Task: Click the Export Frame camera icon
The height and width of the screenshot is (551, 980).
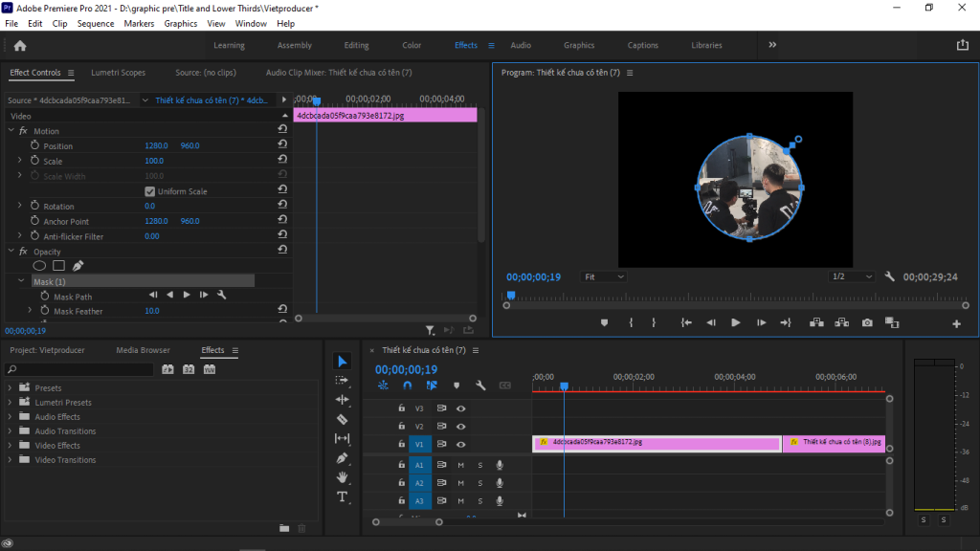Action: coord(867,323)
